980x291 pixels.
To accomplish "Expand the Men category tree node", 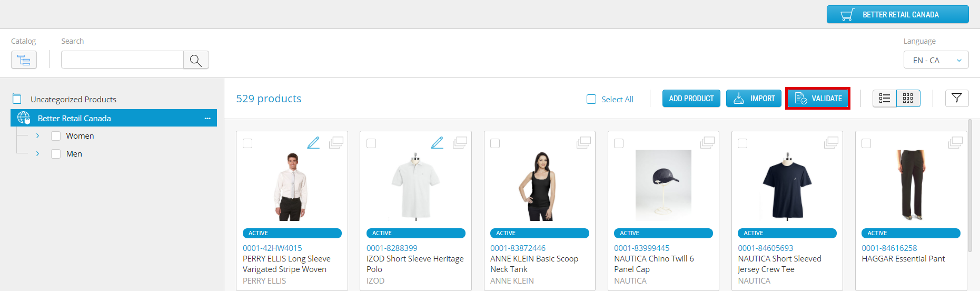I will tap(37, 154).
